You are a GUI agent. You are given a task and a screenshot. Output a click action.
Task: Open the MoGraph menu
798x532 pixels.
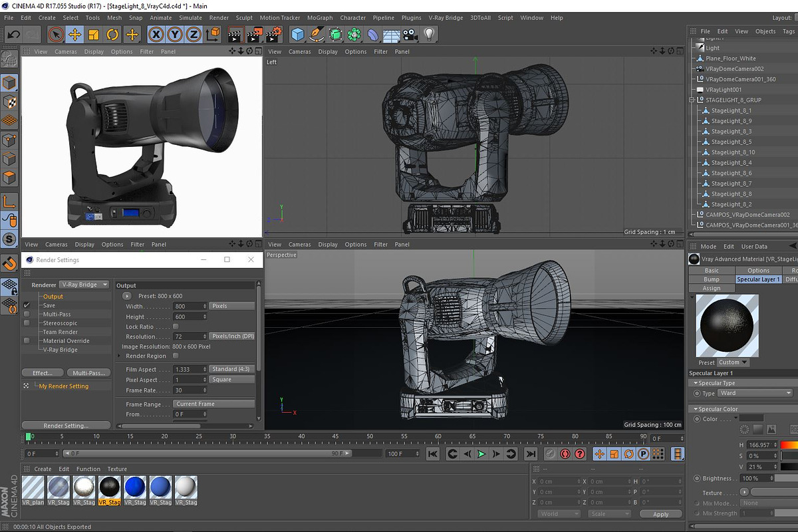(320, 18)
